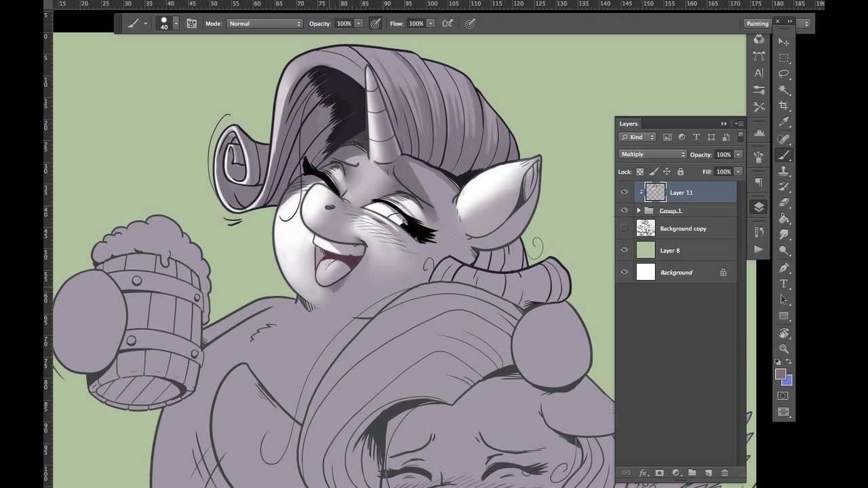Select the Pen tool

pos(784,267)
